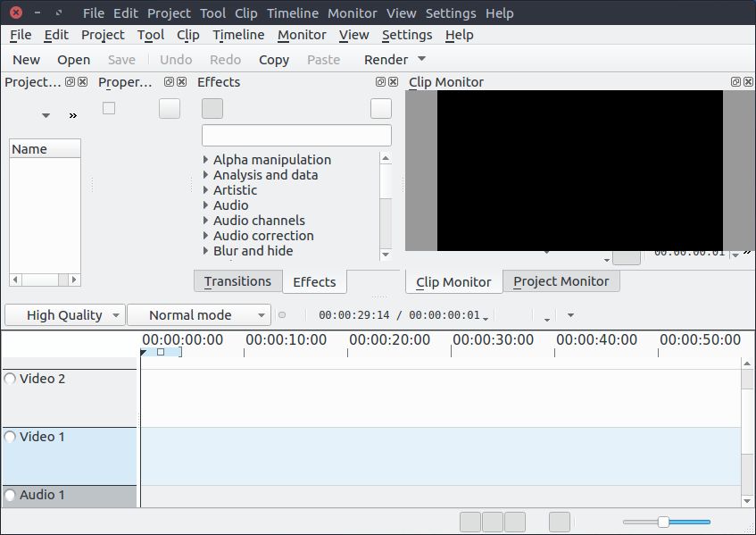Switch to the Transitions tab

coord(237,280)
